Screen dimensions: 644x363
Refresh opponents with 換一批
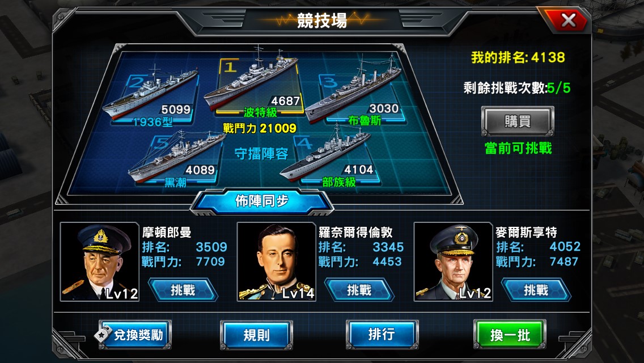(x=509, y=335)
